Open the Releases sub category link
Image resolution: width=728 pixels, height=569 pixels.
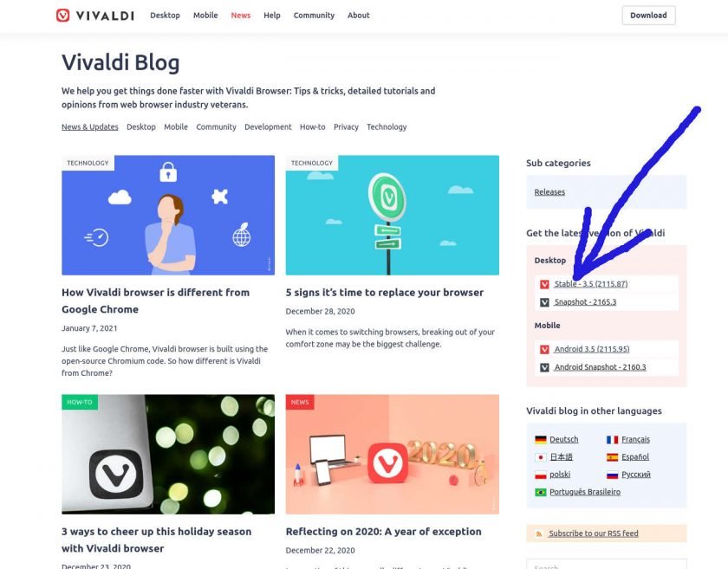[549, 192]
